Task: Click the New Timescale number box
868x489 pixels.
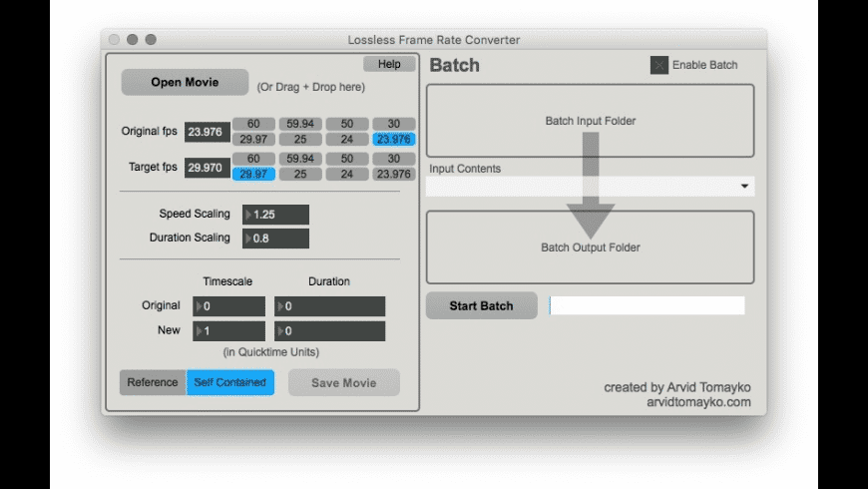Action: click(228, 331)
